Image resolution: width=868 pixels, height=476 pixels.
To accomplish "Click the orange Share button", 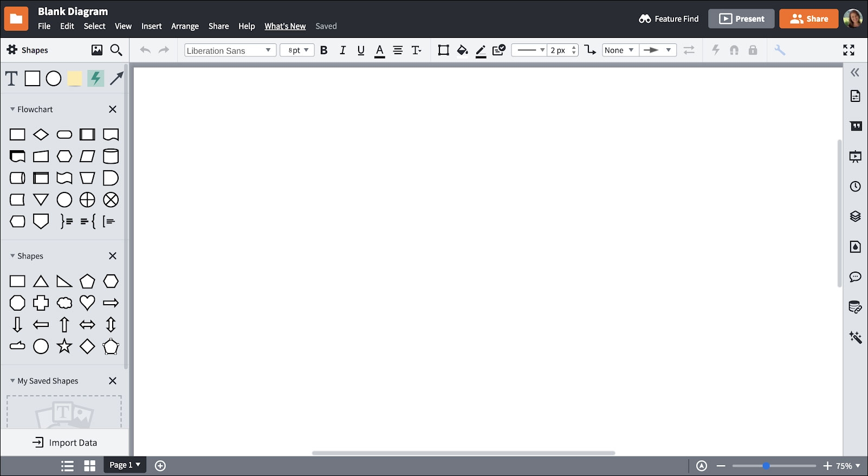I will pyautogui.click(x=808, y=18).
